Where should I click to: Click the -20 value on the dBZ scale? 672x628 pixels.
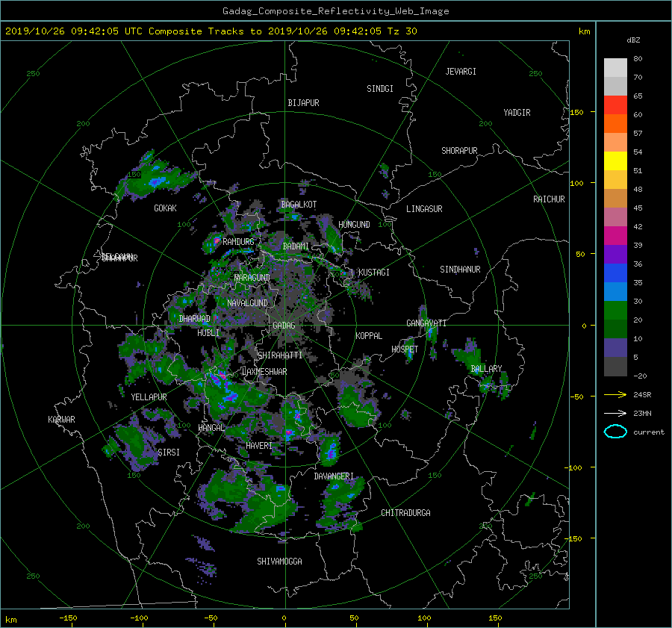pyautogui.click(x=640, y=376)
